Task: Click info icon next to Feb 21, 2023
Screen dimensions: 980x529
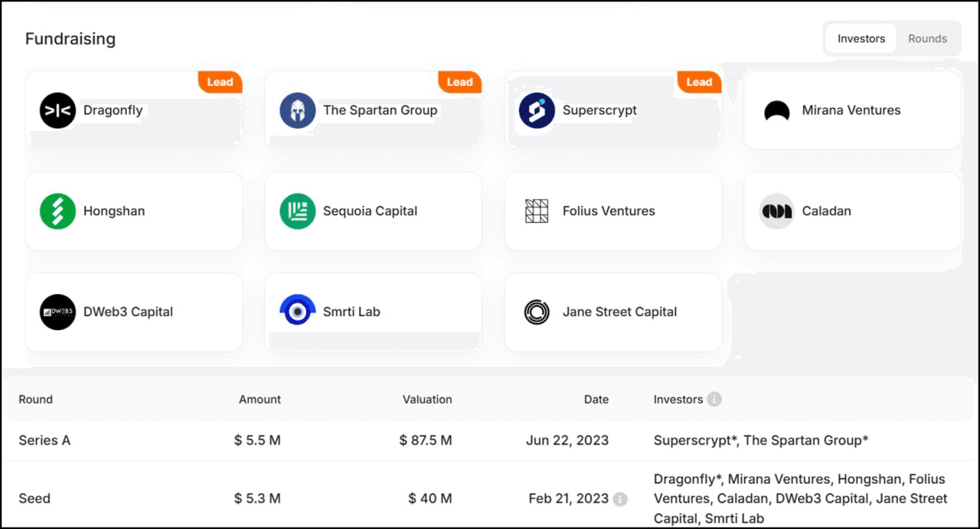Action: (x=620, y=499)
